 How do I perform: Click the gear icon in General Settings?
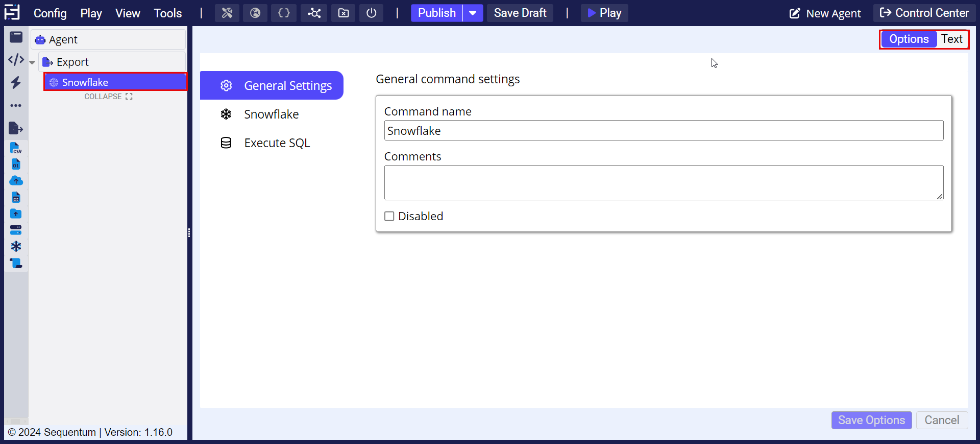(226, 86)
